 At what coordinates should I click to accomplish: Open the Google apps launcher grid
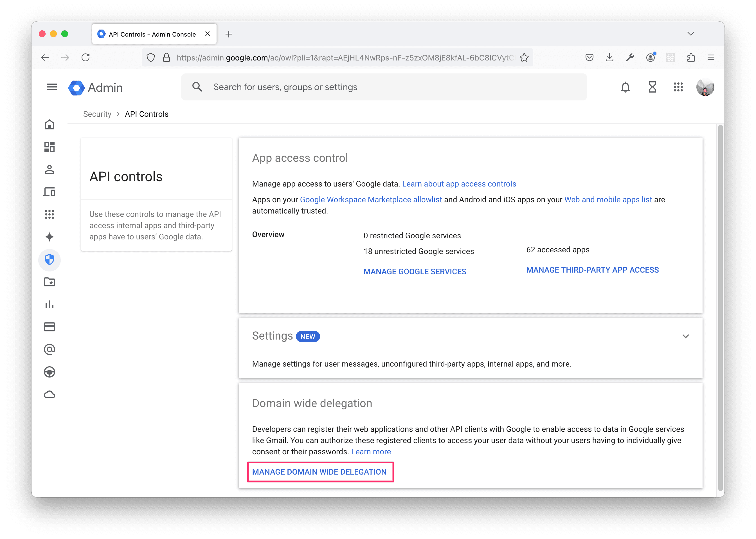(x=678, y=87)
